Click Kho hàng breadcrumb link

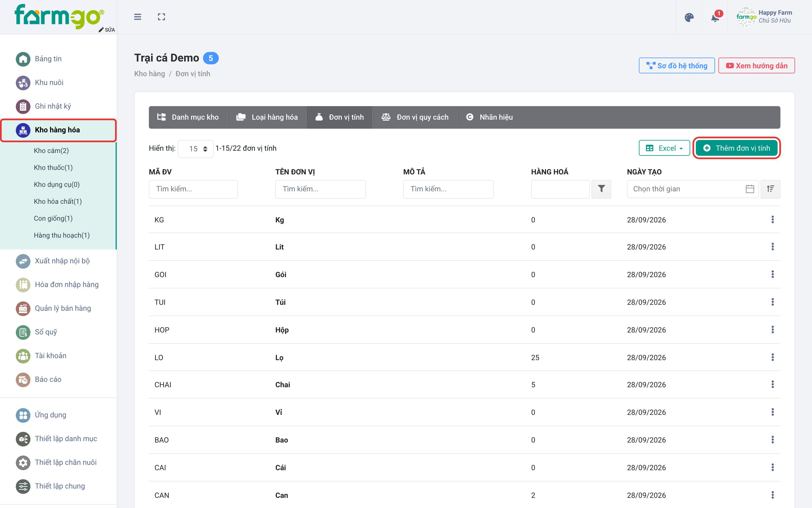(150, 74)
